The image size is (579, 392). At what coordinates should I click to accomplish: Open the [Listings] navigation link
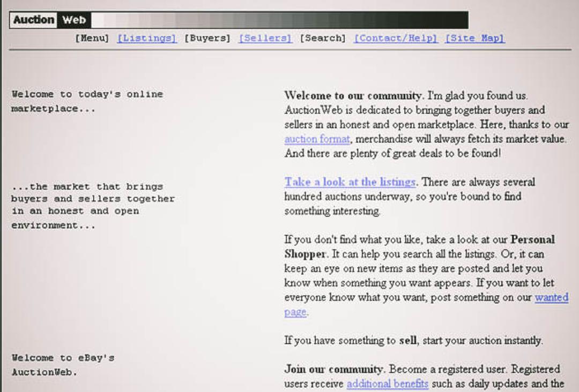(147, 38)
